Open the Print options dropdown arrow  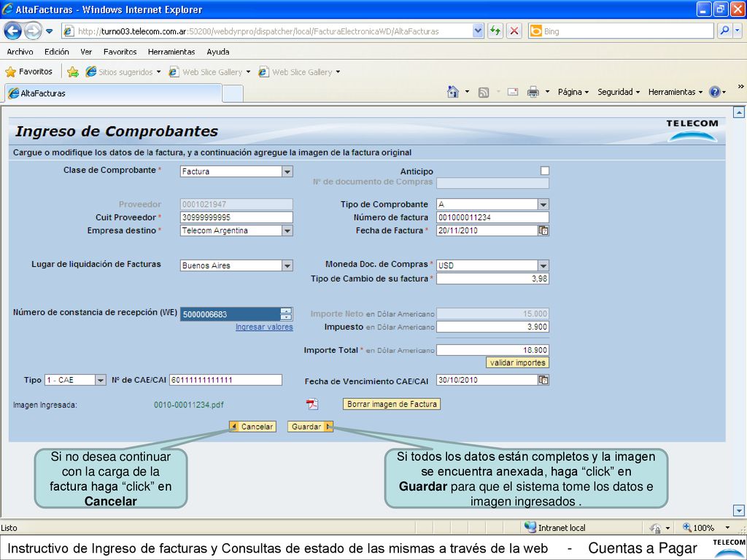547,92
